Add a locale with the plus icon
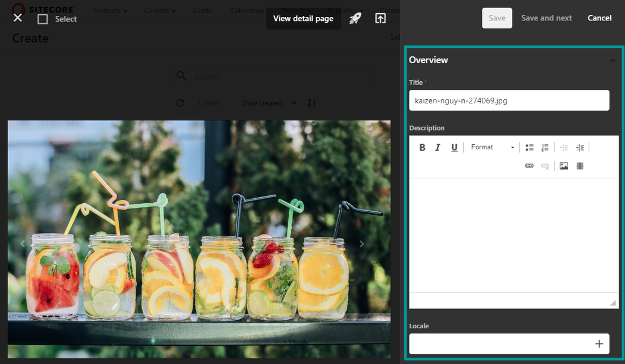This screenshot has width=625, height=364. (x=599, y=344)
